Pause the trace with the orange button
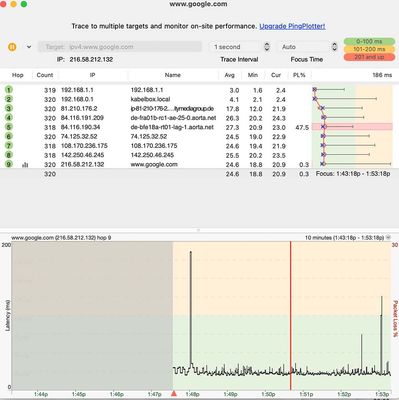This screenshot has height=400, width=399. pos(12,47)
